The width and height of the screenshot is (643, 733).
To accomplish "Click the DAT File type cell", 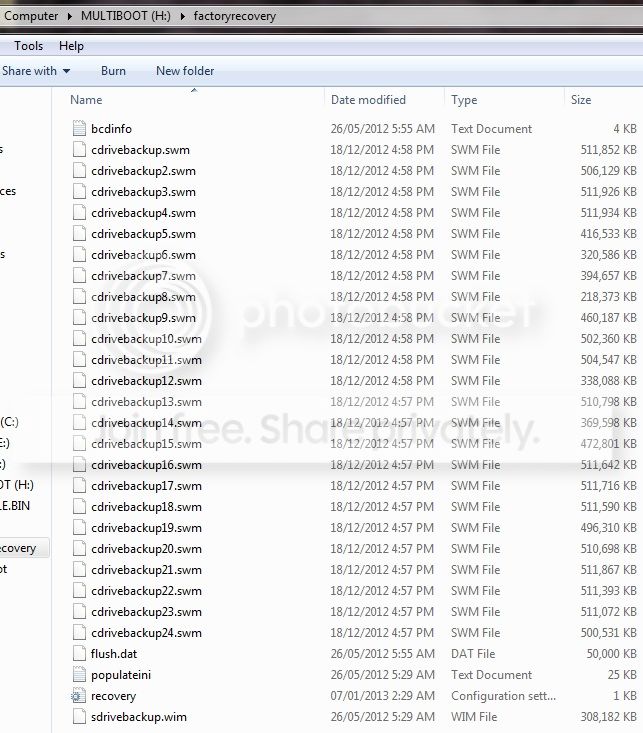I will click(473, 654).
